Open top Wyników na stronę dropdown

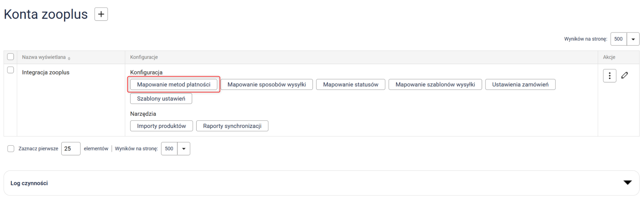[633, 39]
